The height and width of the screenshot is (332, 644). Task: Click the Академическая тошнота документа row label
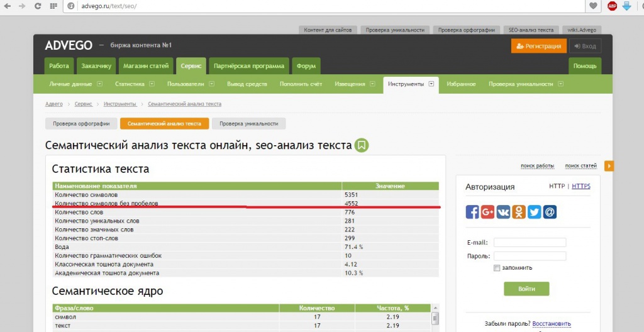107,273
